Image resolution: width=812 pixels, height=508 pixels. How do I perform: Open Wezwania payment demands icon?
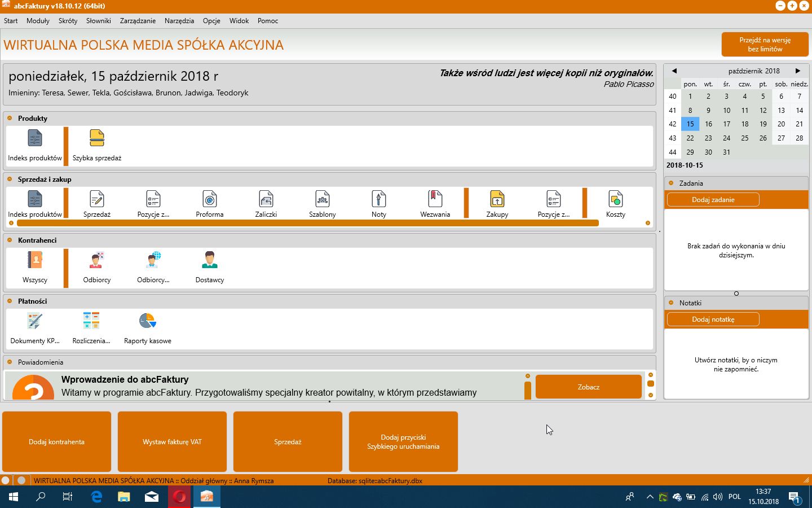point(435,204)
